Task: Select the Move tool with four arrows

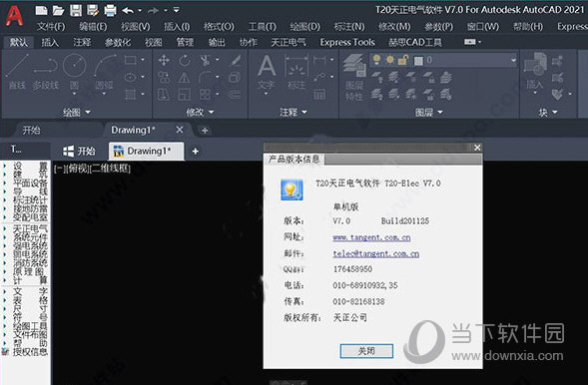Action: 164,60
